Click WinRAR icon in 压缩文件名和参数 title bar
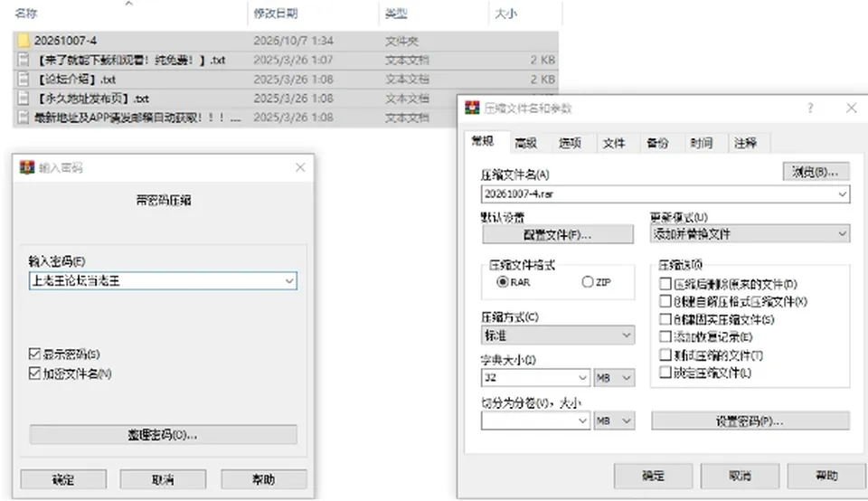The width and height of the screenshot is (868, 501). (x=472, y=108)
